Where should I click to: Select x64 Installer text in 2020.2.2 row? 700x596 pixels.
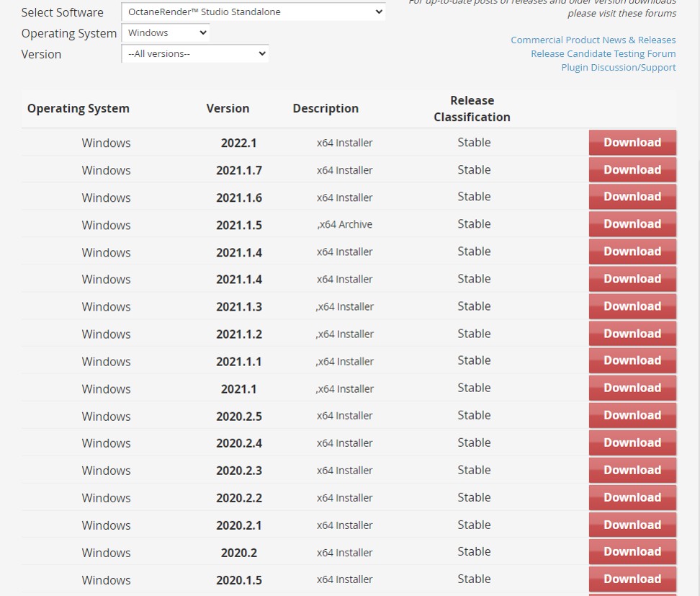(x=345, y=498)
